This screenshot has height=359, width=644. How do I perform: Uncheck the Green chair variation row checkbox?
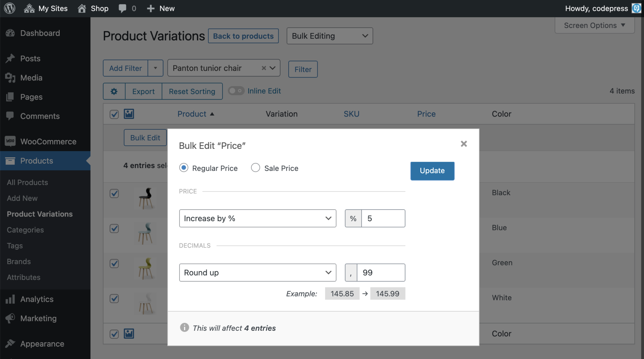114,264
